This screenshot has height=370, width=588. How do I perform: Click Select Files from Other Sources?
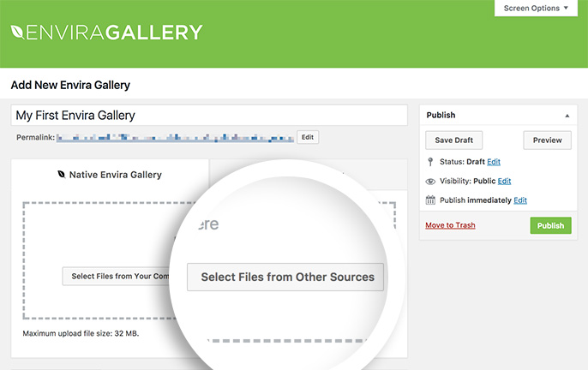[x=285, y=277]
